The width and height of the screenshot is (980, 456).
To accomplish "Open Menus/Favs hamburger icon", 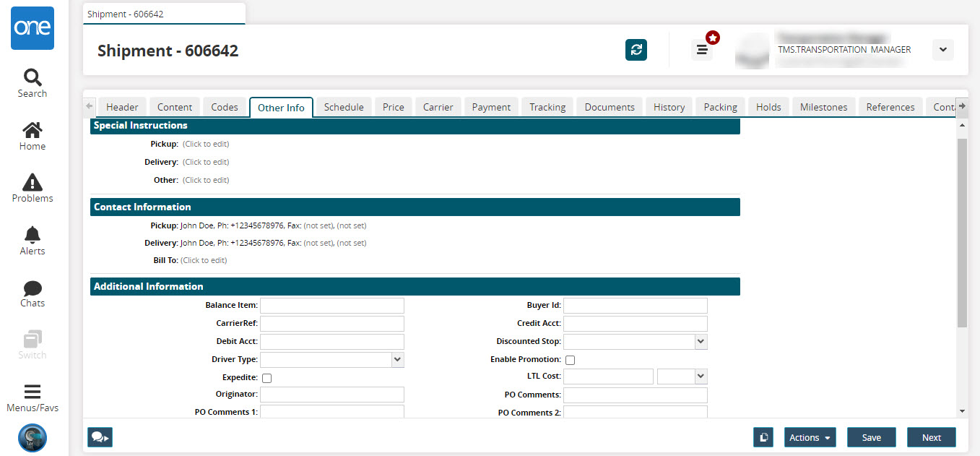I will 32,392.
